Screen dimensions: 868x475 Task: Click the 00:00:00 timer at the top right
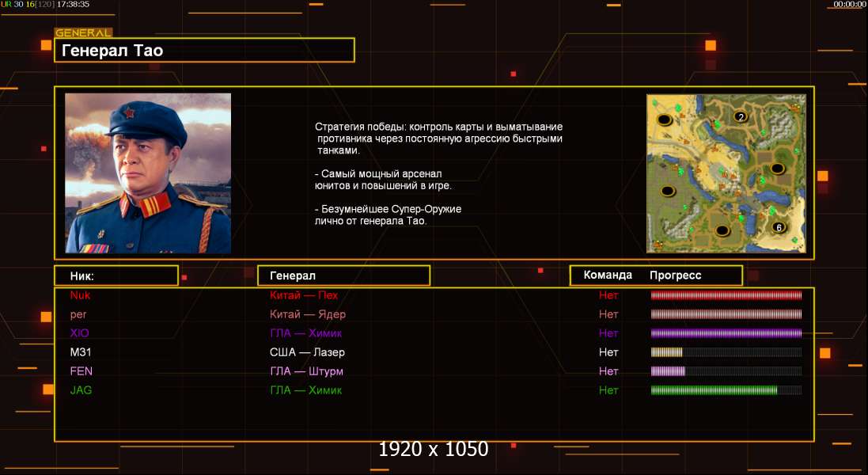tap(850, 5)
